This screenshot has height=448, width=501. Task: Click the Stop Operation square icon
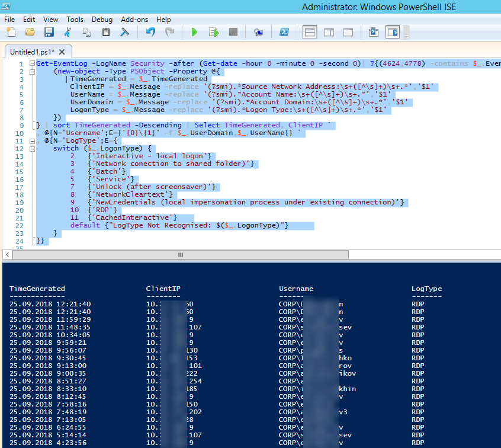(x=233, y=32)
